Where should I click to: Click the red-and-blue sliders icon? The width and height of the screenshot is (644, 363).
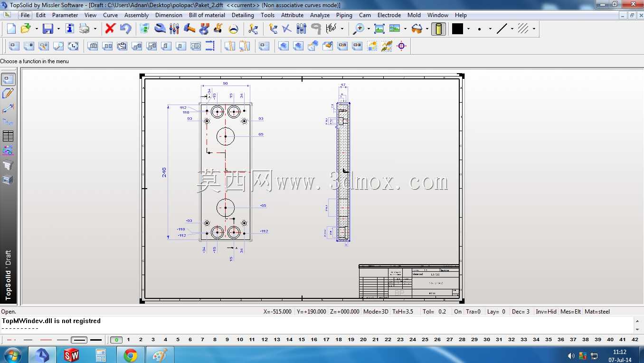[174, 29]
